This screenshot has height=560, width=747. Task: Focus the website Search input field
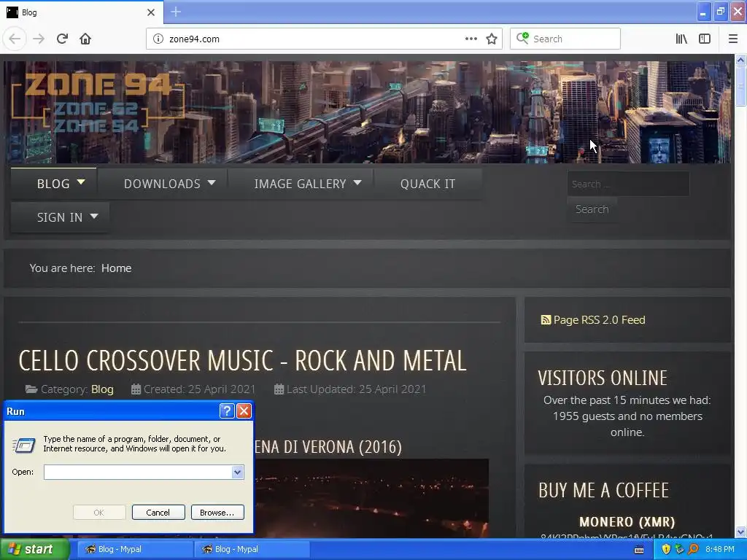click(x=628, y=184)
